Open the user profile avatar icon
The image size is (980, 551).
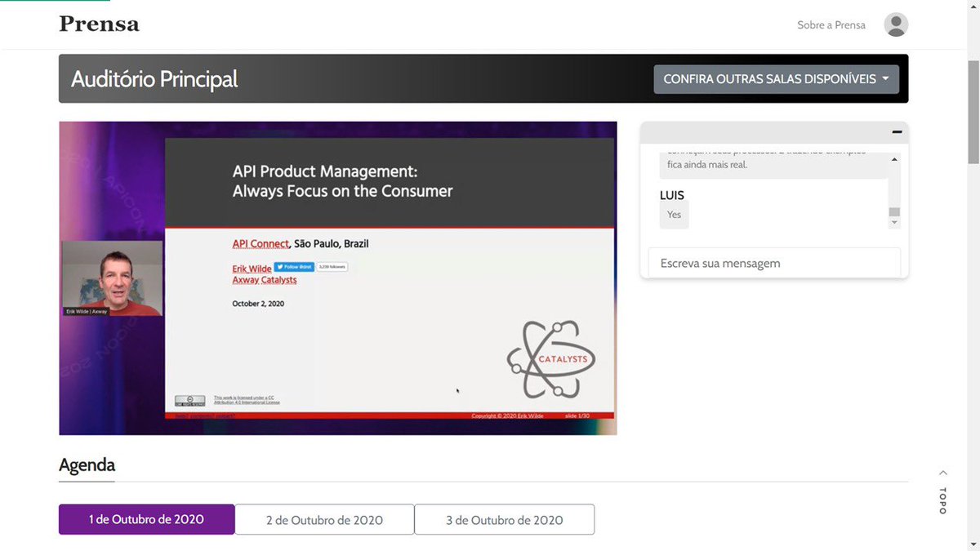pos(896,24)
